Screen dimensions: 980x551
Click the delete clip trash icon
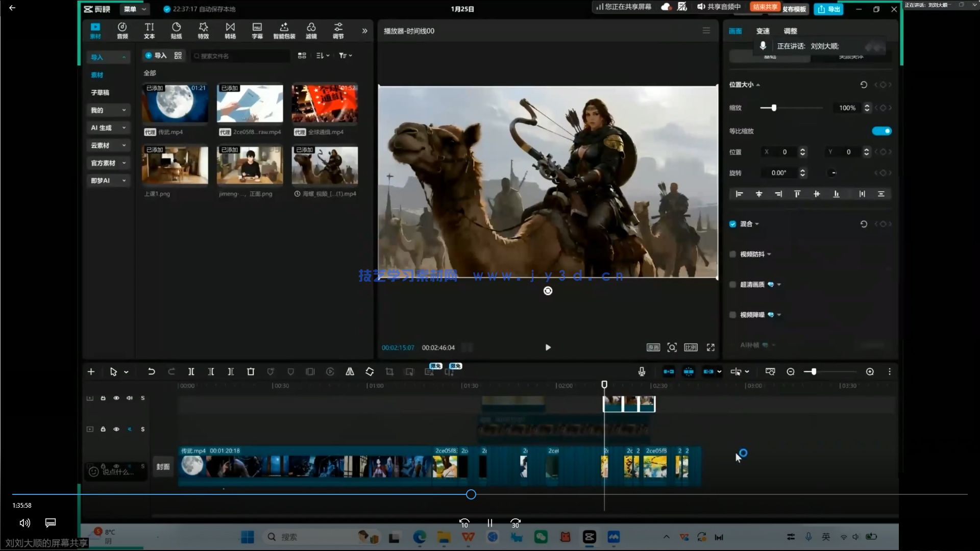251,372
